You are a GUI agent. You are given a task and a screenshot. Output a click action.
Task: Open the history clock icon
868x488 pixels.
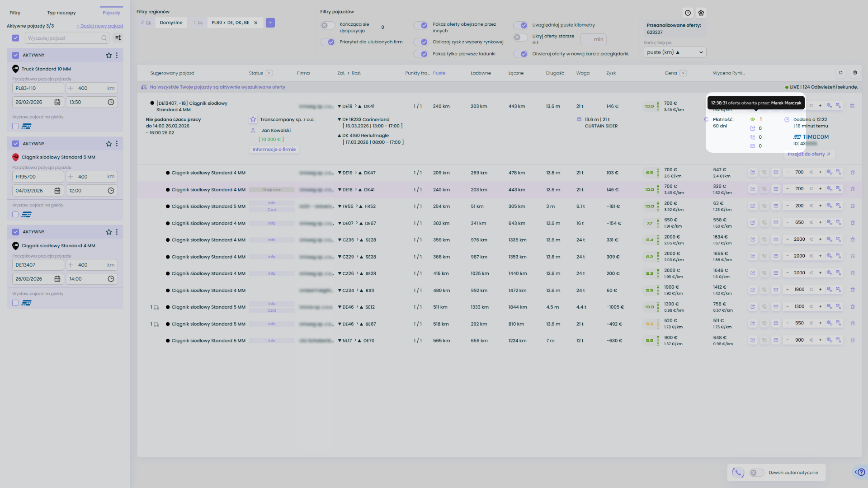(688, 13)
